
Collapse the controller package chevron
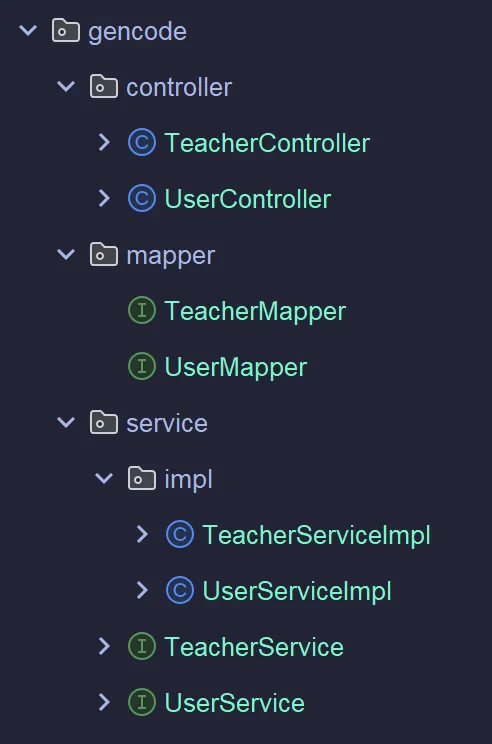(x=66, y=87)
